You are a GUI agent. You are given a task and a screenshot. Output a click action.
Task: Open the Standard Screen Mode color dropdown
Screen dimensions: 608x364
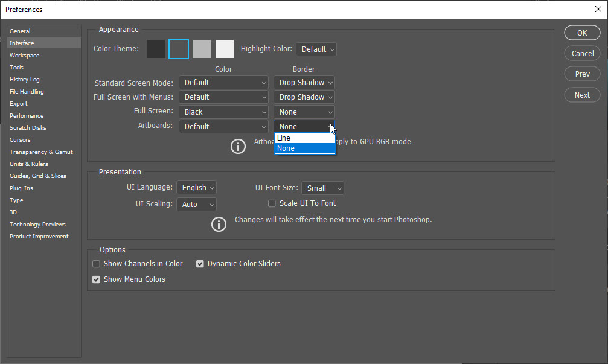[223, 82]
